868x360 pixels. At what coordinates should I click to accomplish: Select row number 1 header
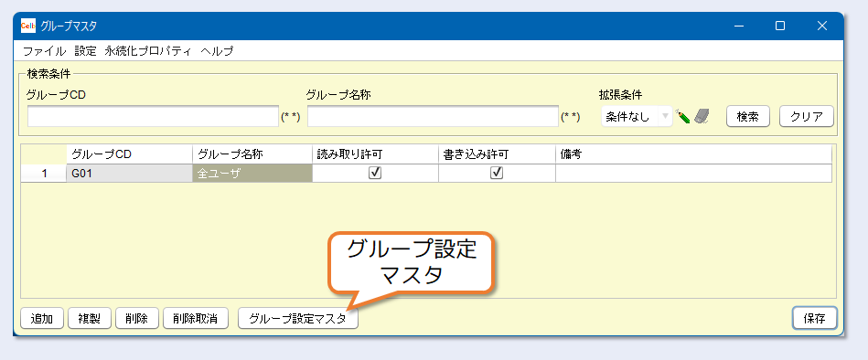44,173
